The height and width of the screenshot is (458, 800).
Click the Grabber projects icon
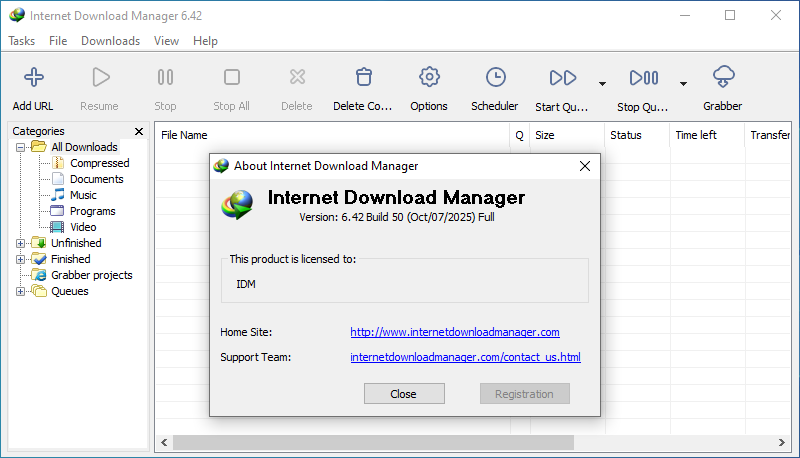[x=39, y=275]
